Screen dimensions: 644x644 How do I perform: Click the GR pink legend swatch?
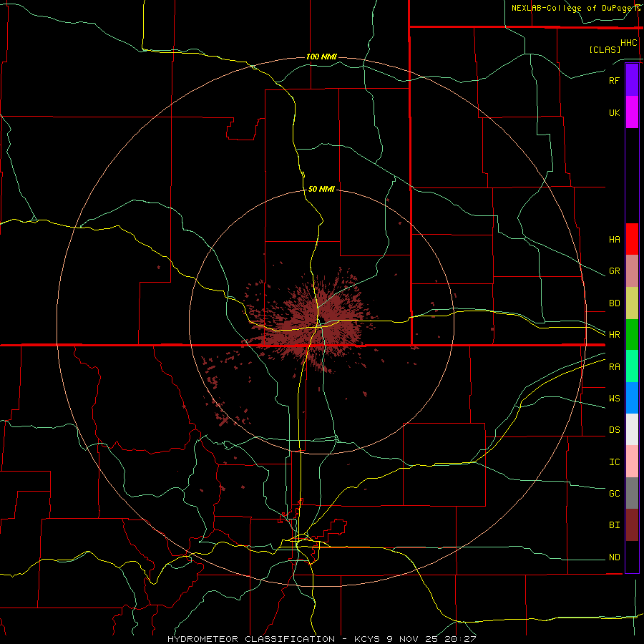(x=632, y=271)
